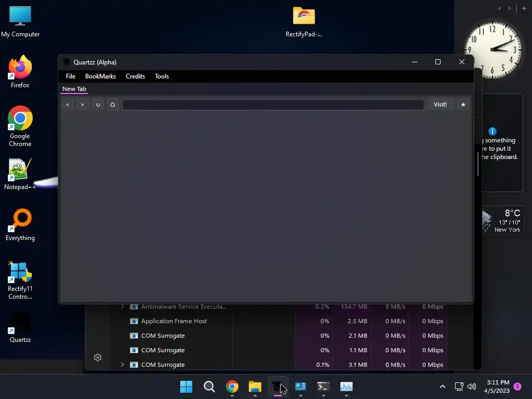Screen dimensions: 532x399
Task: Click the clipboard gadget info icon
Action: [493, 131]
